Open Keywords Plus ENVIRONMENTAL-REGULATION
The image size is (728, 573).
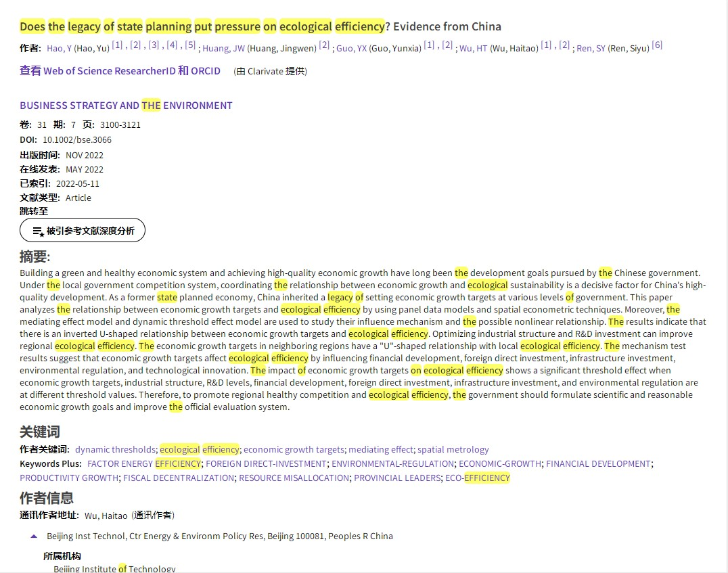click(x=392, y=463)
